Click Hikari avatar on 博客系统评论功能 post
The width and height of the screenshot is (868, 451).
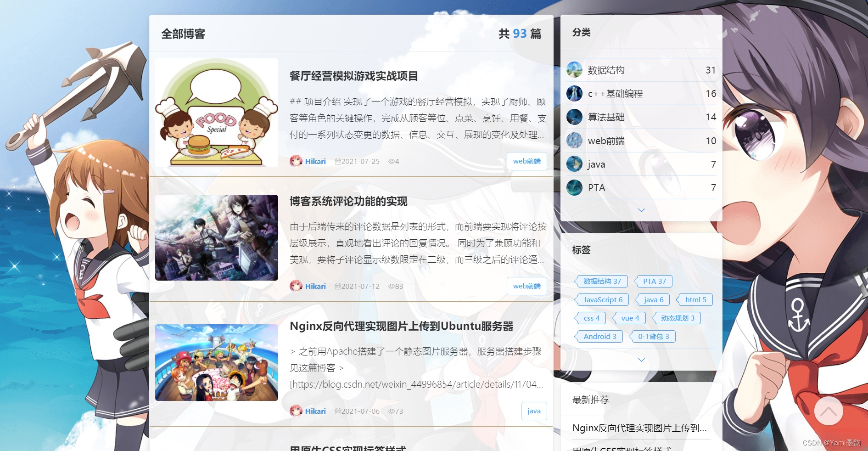point(296,286)
